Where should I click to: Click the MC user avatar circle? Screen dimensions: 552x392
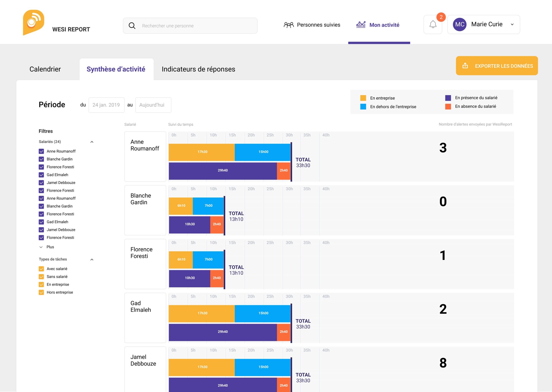459,24
